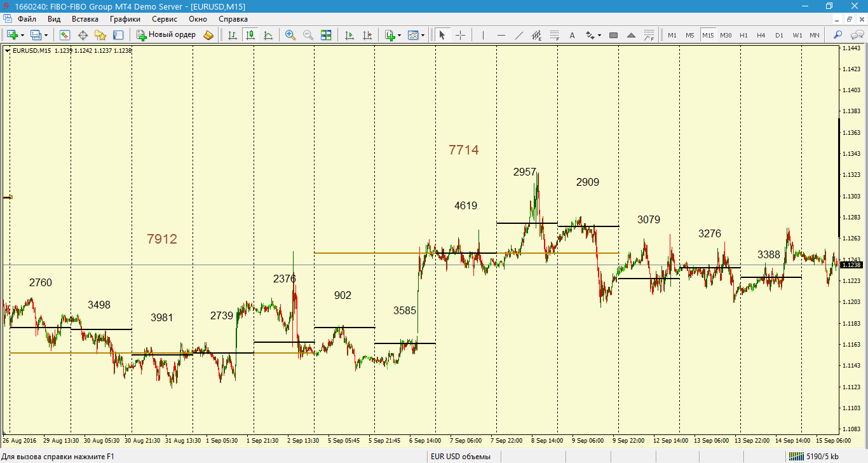This screenshot has width=868, height=463.
Task: Switch to D1 timeframe
Action: (779, 35)
